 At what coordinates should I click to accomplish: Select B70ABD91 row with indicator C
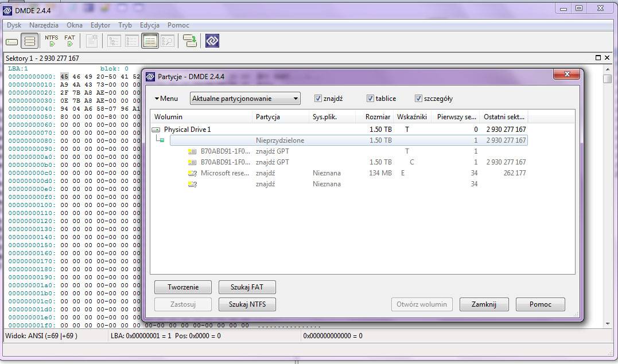pyautogui.click(x=357, y=162)
